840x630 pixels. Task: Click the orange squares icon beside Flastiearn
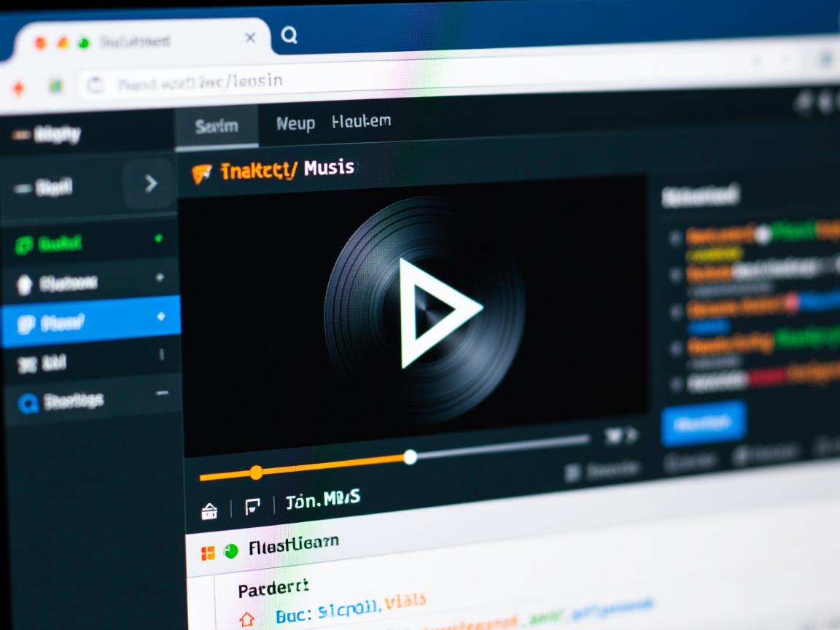(x=208, y=553)
